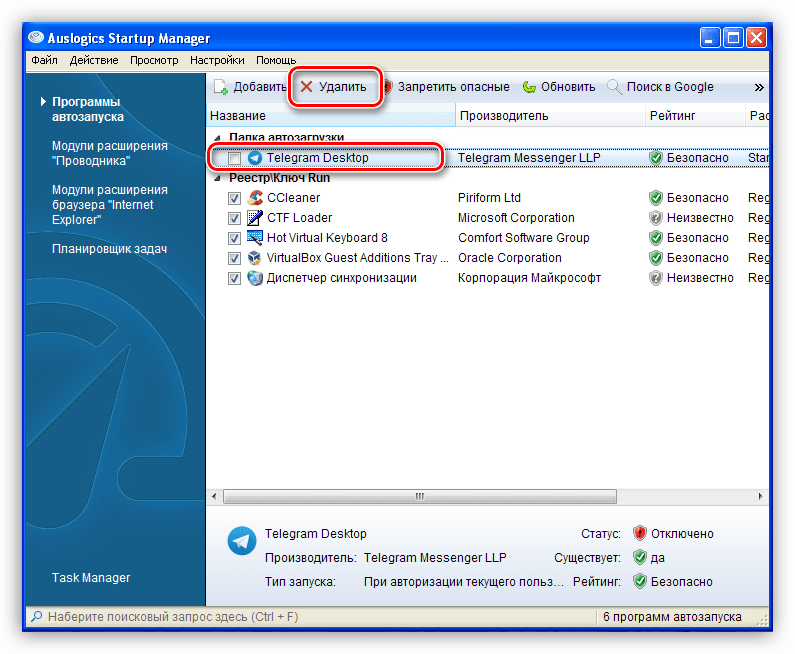Screen dimensions: 795x654
Task: Click the gray unknown shield on the CTF Loader row
Action: click(x=656, y=218)
